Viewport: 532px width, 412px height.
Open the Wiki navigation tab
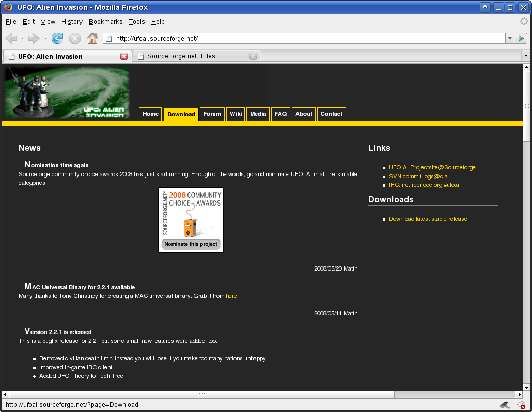point(236,114)
